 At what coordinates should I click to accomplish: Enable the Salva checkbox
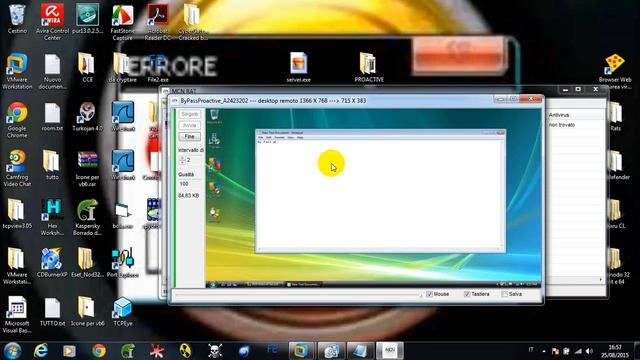pyautogui.click(x=504, y=294)
